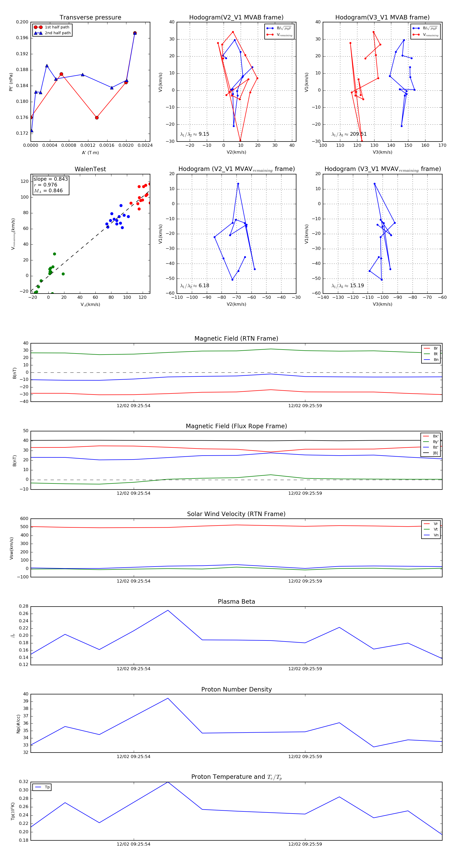Screen dimensions: 473x868
Task: Click the 'Pt' (nPa)' y-axis label
Action: (11, 82)
